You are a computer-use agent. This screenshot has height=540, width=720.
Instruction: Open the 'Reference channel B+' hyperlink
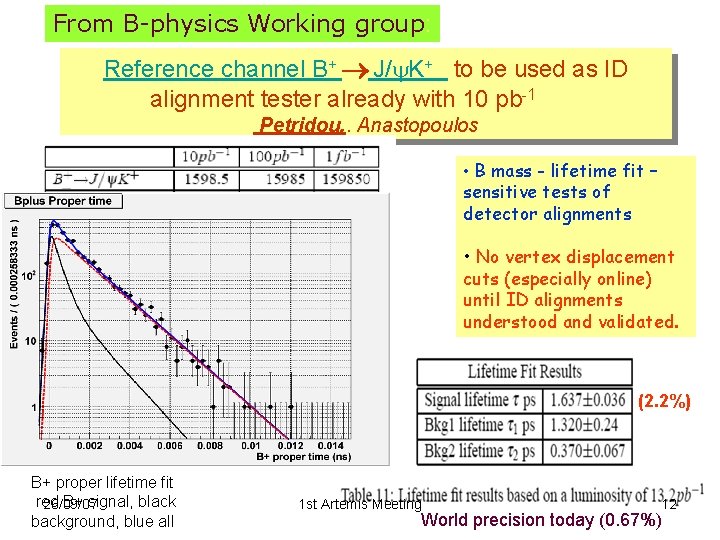pos(222,70)
